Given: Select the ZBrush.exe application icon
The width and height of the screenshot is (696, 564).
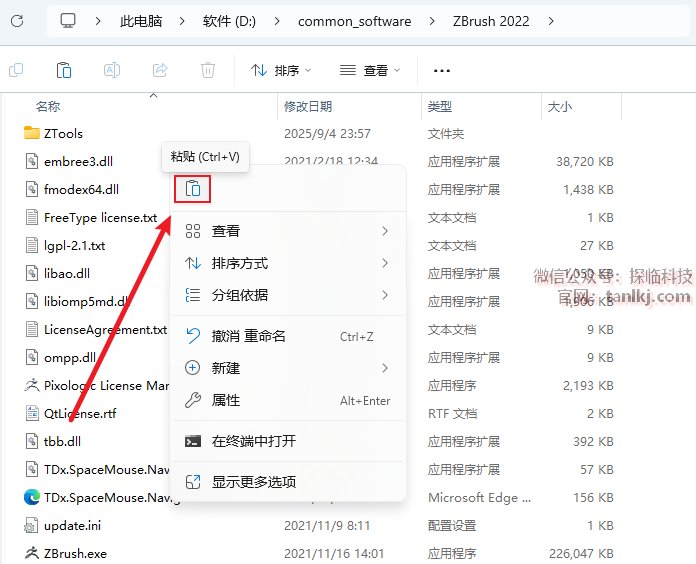Looking at the screenshot, I should click(32, 553).
